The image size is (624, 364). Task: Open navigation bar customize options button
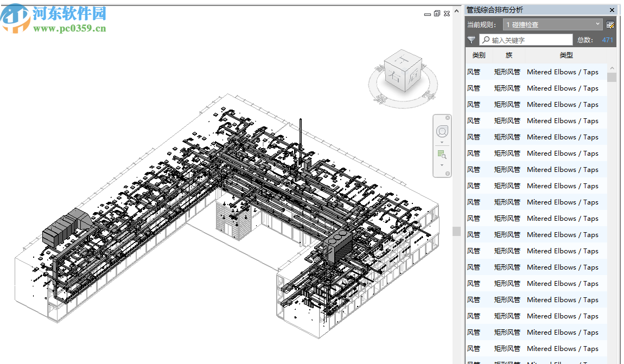448,174
